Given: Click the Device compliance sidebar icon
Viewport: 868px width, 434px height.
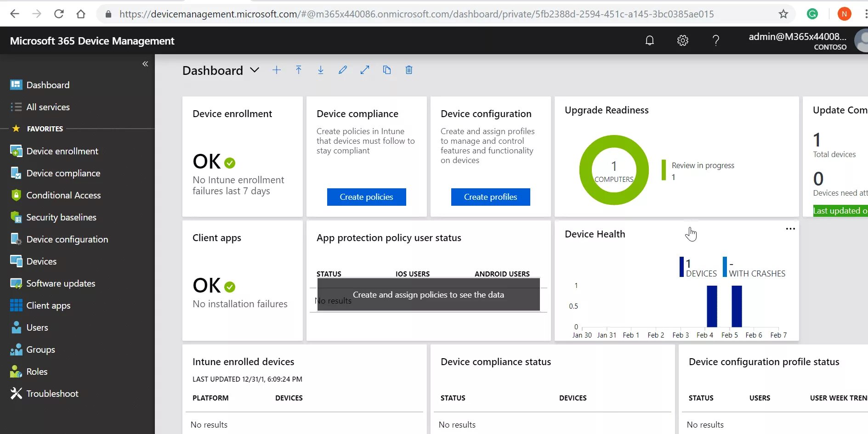Looking at the screenshot, I should pyautogui.click(x=16, y=173).
